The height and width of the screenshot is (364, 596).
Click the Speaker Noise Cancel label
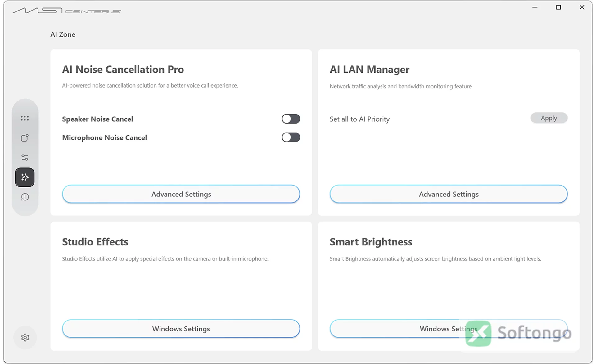(97, 119)
